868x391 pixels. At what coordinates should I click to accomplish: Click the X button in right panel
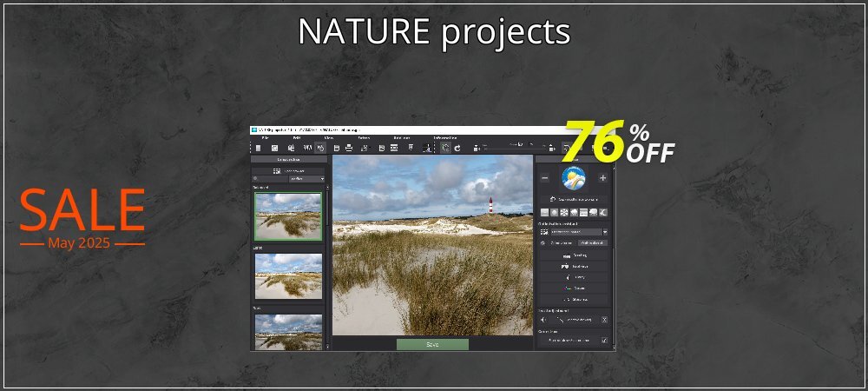click(604, 320)
